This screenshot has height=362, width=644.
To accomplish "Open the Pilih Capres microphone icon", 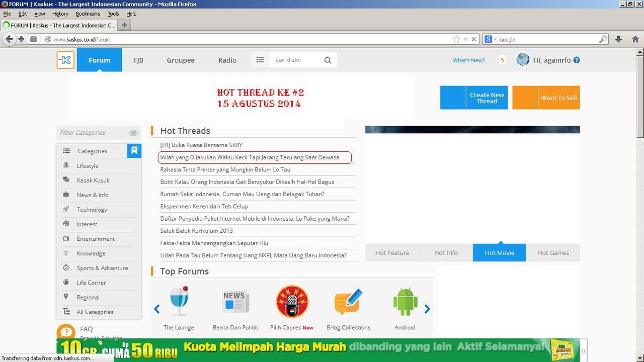I will click(x=292, y=302).
